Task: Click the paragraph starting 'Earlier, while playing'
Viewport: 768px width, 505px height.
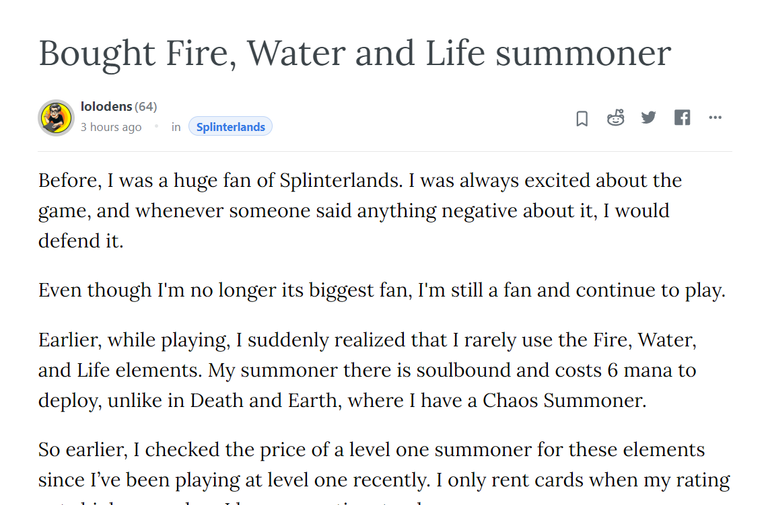Action: point(367,370)
